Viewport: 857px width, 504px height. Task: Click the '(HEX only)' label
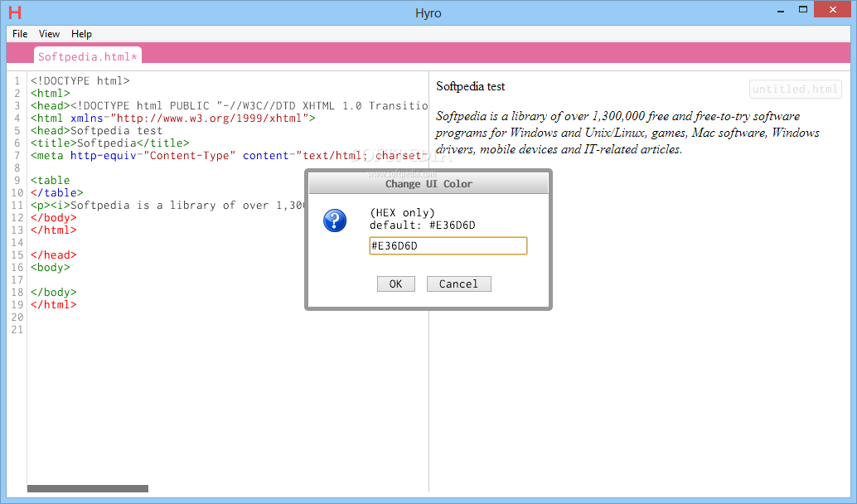tap(402, 213)
